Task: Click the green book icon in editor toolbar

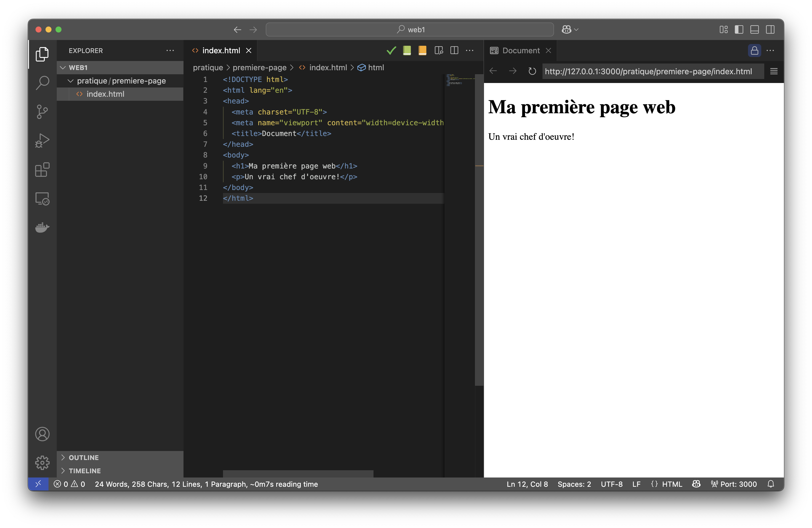Action: (407, 50)
